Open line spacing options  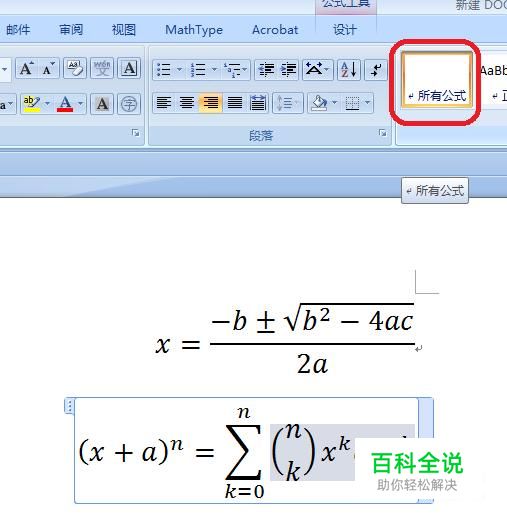(x=288, y=103)
